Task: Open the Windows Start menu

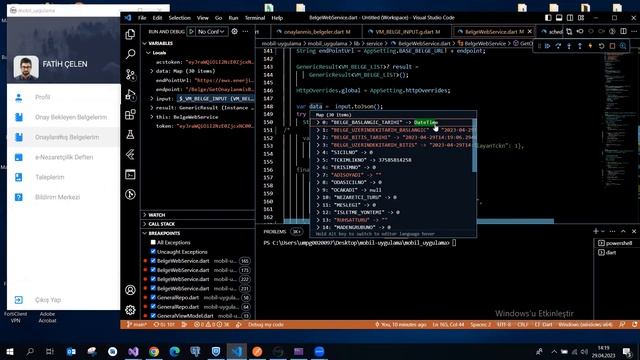Action: point(10,351)
